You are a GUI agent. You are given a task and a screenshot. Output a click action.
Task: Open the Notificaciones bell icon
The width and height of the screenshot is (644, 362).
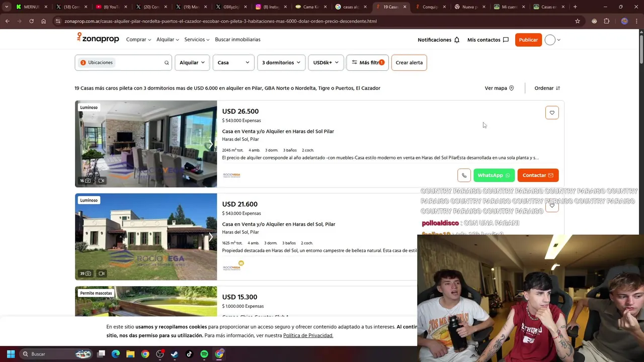(x=457, y=40)
